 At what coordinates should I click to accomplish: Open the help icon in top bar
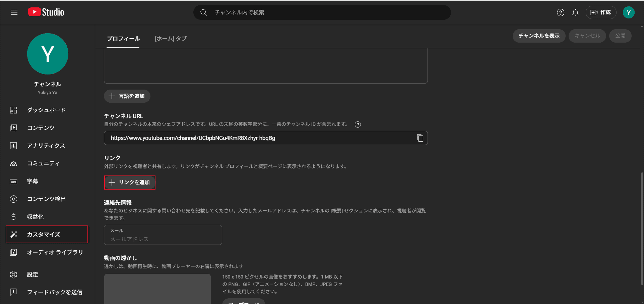560,12
